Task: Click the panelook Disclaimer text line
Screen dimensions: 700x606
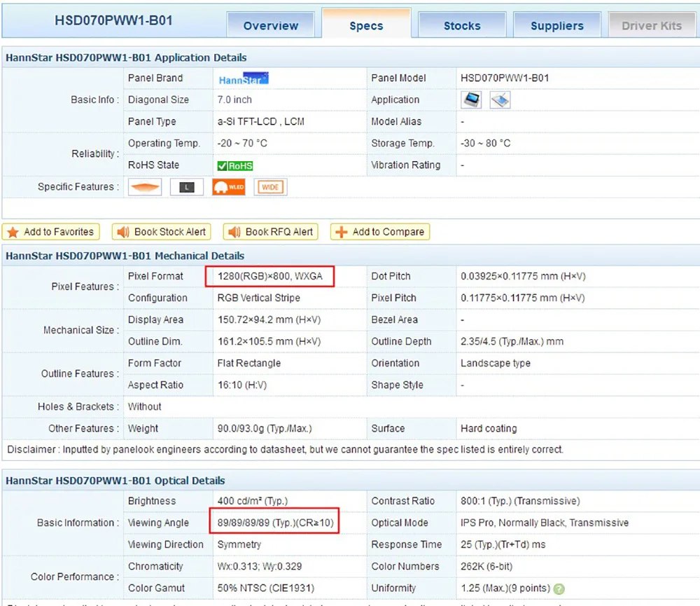Action: point(285,449)
